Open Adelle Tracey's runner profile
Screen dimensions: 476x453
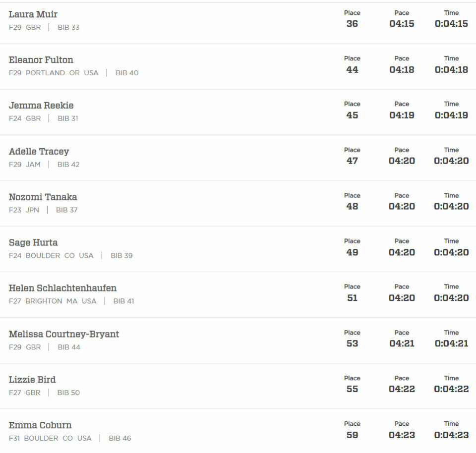[x=39, y=151]
